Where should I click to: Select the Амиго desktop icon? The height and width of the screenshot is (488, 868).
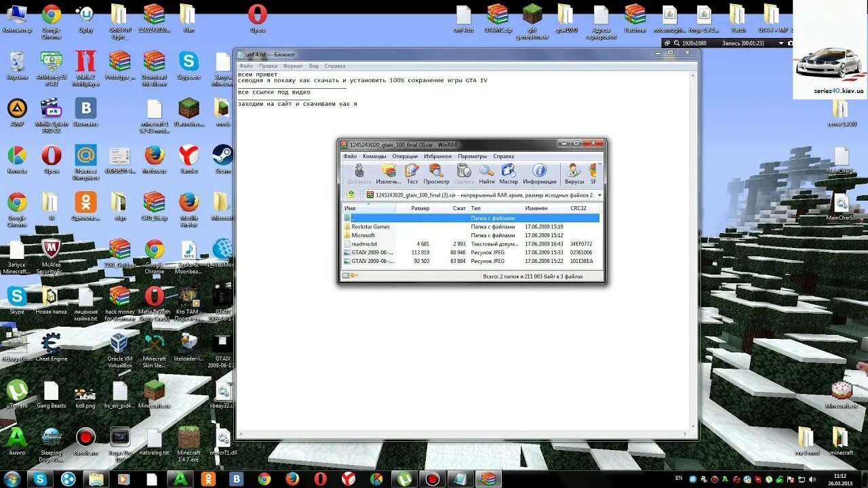click(16, 441)
